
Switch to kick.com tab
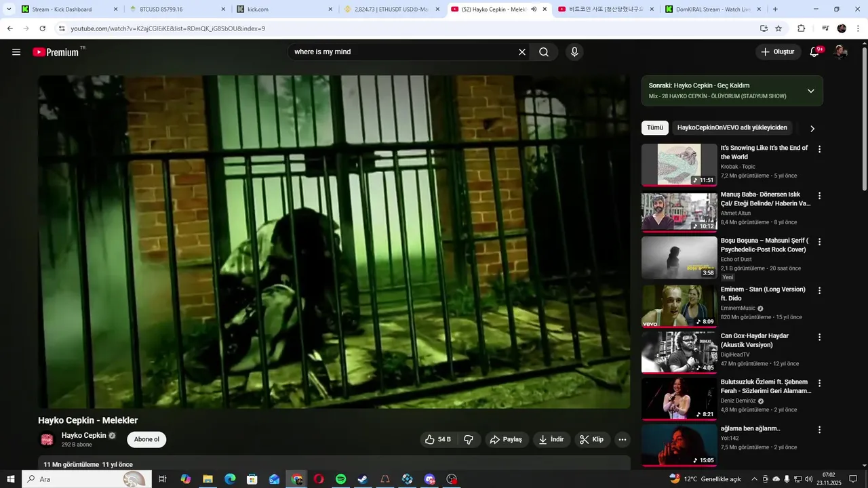[x=283, y=9]
